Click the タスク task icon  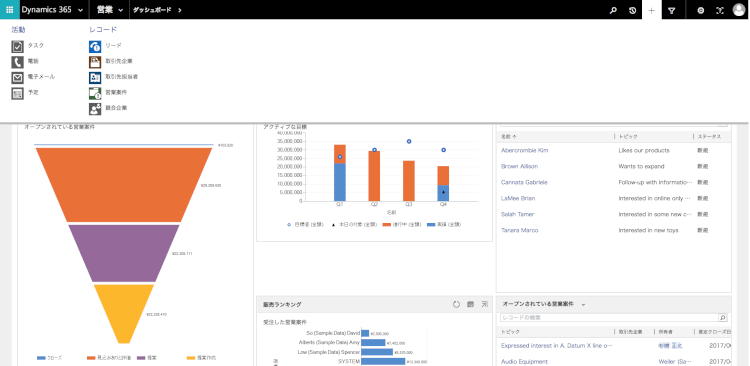click(17, 46)
